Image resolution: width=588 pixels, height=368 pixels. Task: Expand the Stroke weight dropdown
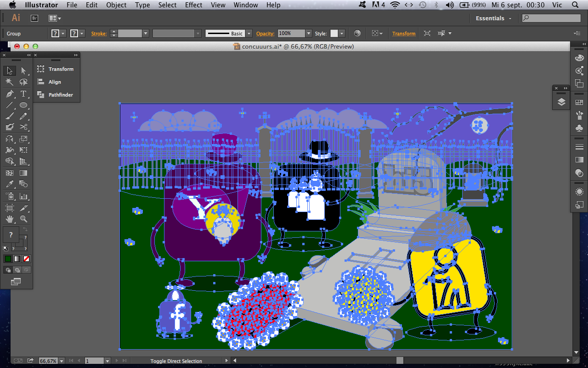[x=146, y=34]
